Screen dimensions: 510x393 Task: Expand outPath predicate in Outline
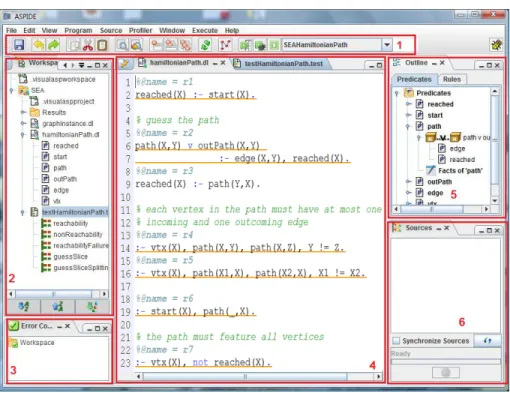coord(408,182)
